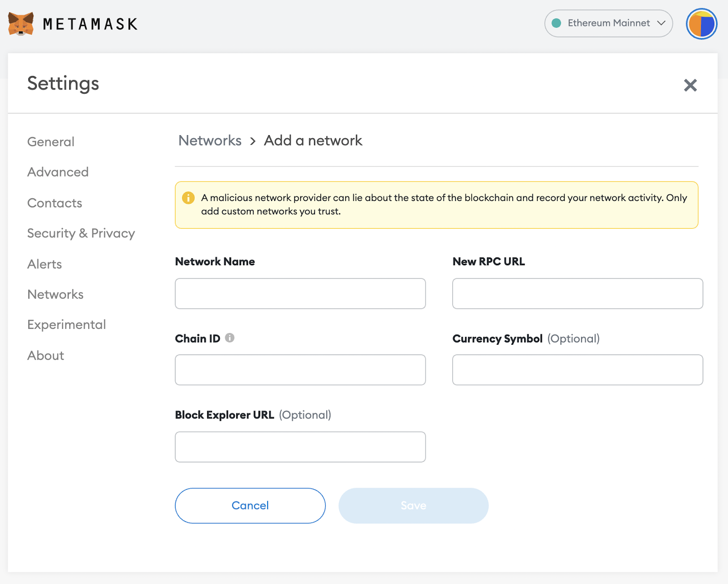Open the Ethereum Mainnet network dropdown
Screen dimensions: 728x584
tap(608, 23)
